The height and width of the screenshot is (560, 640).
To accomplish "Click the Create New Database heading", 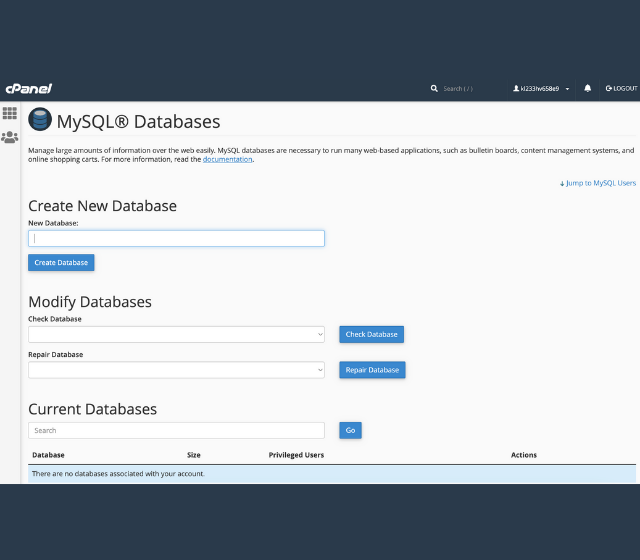I will tap(102, 206).
